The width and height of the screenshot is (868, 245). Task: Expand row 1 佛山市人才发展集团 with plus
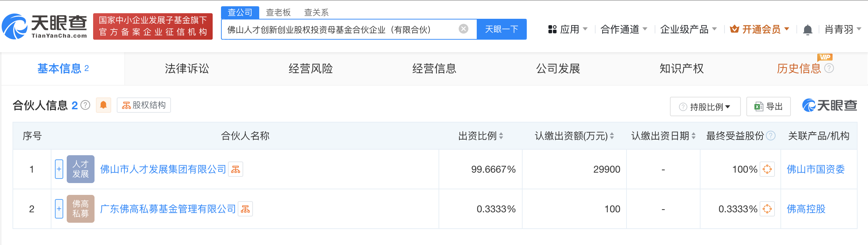pyautogui.click(x=59, y=169)
